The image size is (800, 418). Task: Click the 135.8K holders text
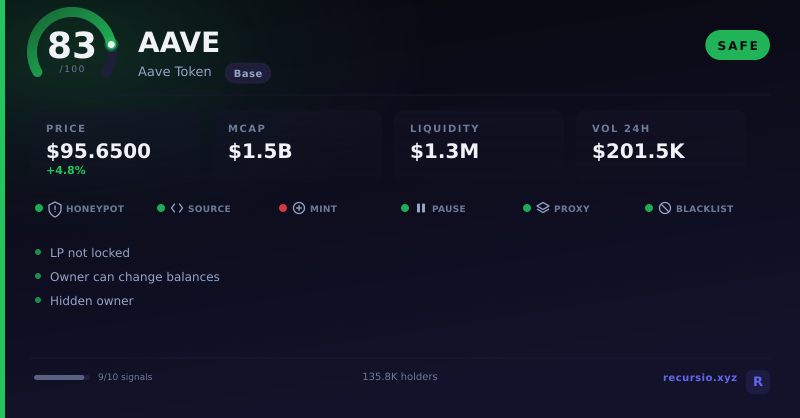400,377
